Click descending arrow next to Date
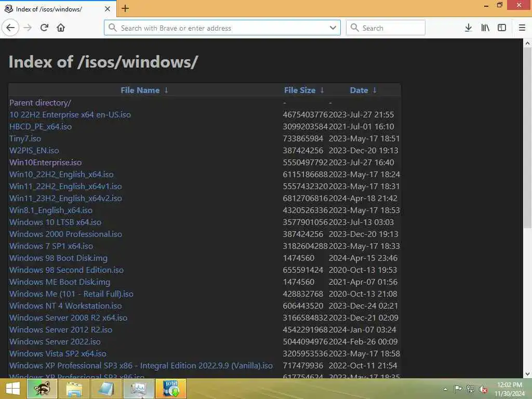Viewport: 532px width, 399px height. pos(375,90)
